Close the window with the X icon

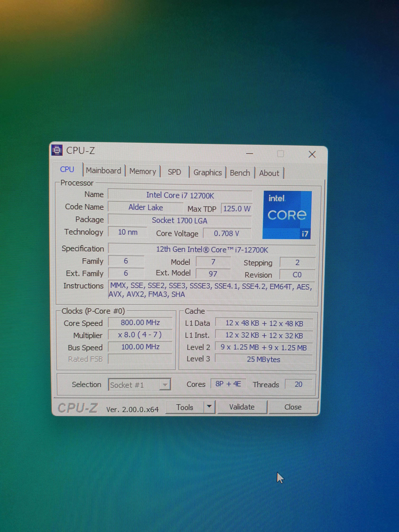(312, 154)
